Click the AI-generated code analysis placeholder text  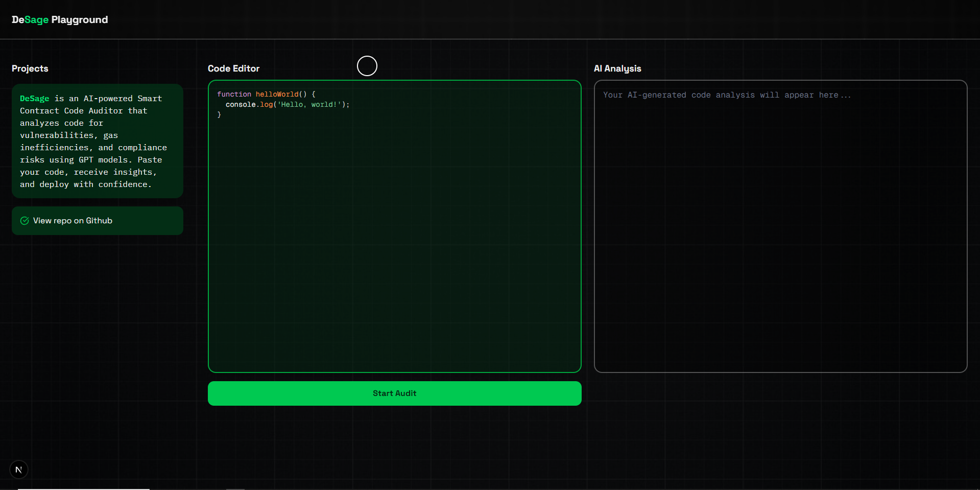click(x=727, y=95)
